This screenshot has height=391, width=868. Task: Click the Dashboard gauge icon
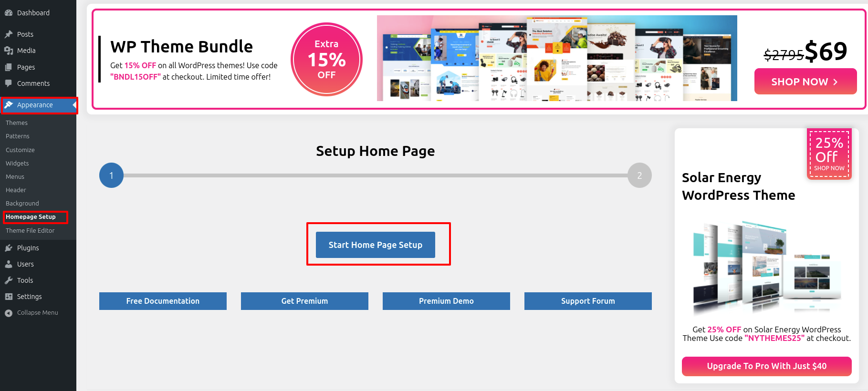[9, 13]
